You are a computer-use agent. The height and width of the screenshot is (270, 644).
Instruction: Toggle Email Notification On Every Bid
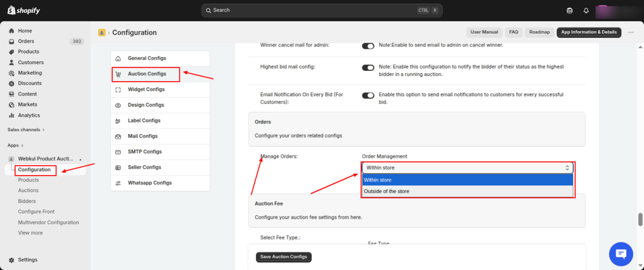pyautogui.click(x=368, y=96)
